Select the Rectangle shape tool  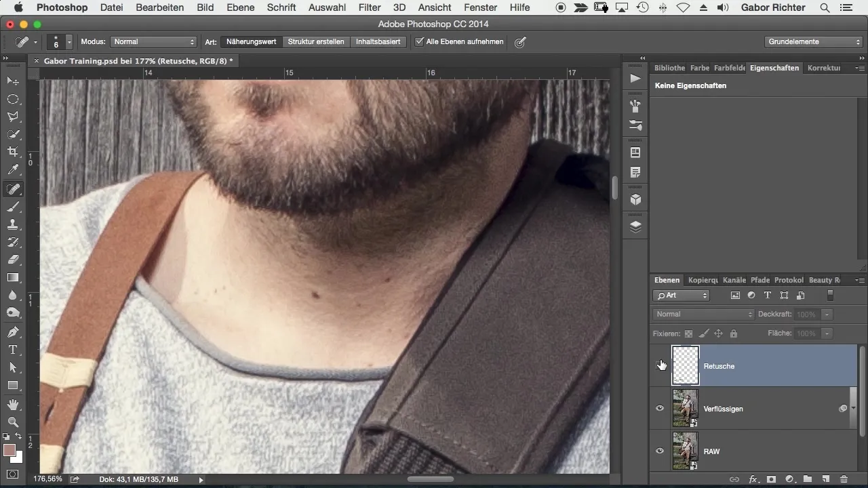(x=13, y=385)
